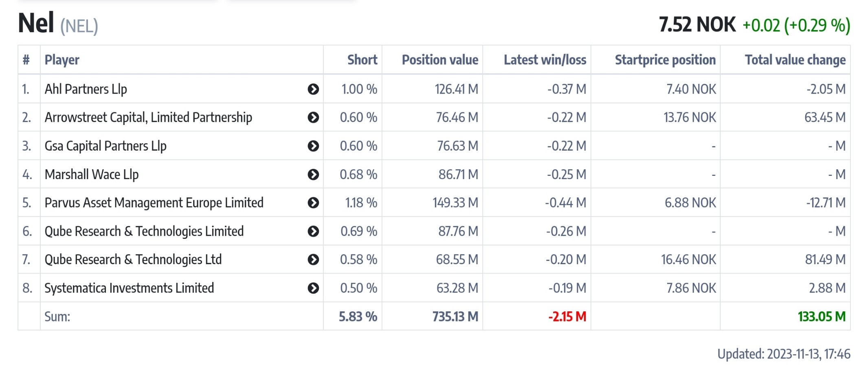Sort by Startprice position column

click(665, 60)
